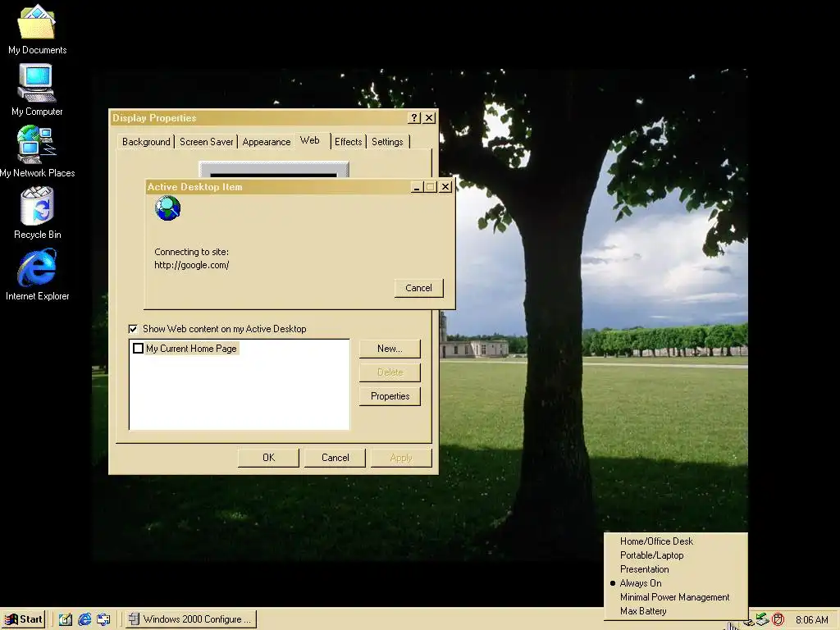Close the Display Properties window
This screenshot has height=630, width=840.
(429, 118)
